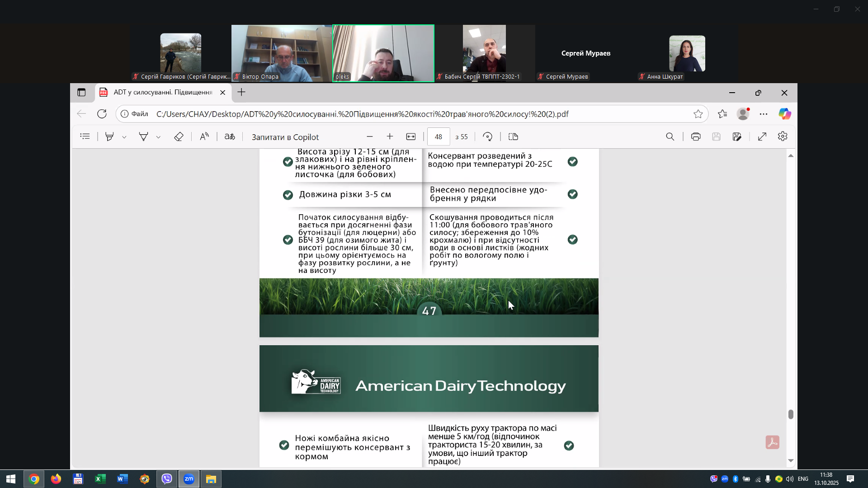
Task: Click the page number field showing 48
Action: (438, 136)
